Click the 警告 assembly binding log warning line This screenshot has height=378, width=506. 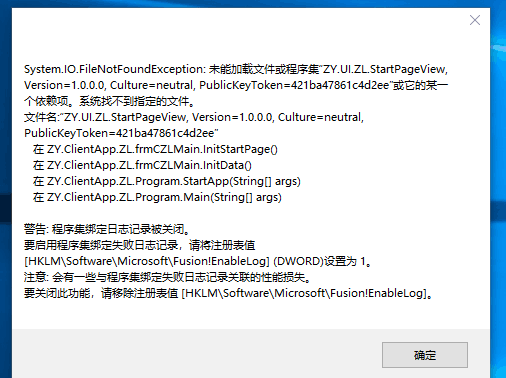click(x=107, y=229)
